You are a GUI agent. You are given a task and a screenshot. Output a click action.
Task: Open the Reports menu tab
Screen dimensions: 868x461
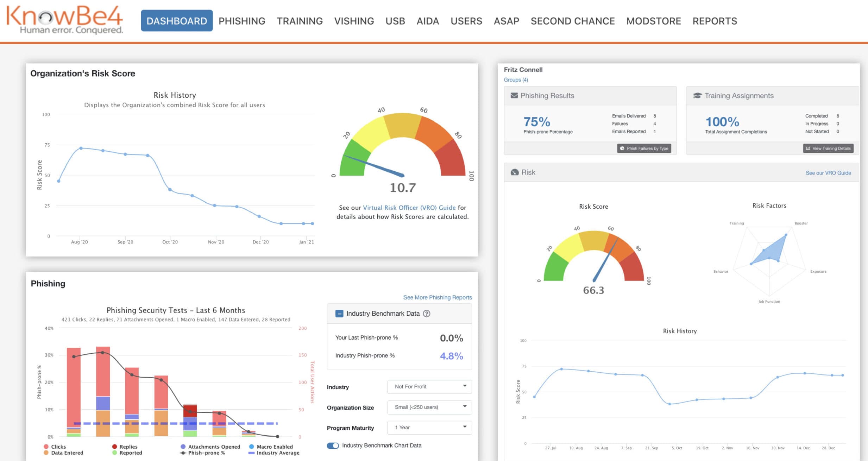click(715, 21)
